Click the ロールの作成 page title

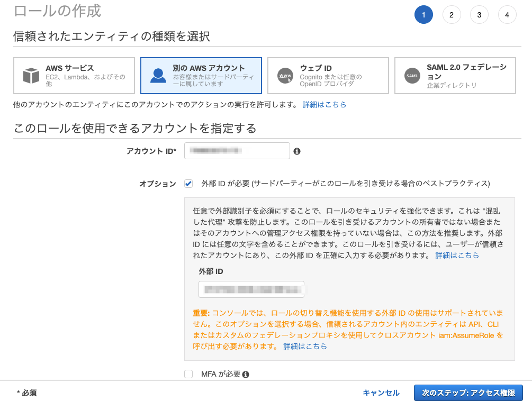(x=57, y=11)
